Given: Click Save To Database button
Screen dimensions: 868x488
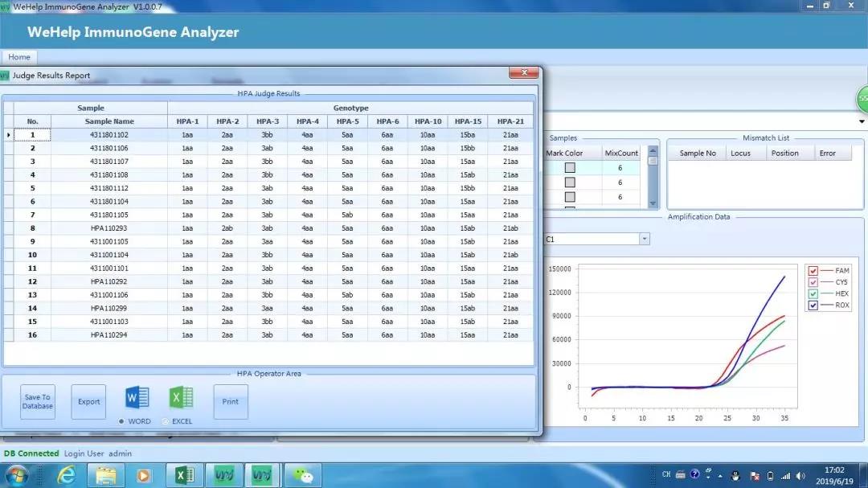Looking at the screenshot, I should point(38,402).
